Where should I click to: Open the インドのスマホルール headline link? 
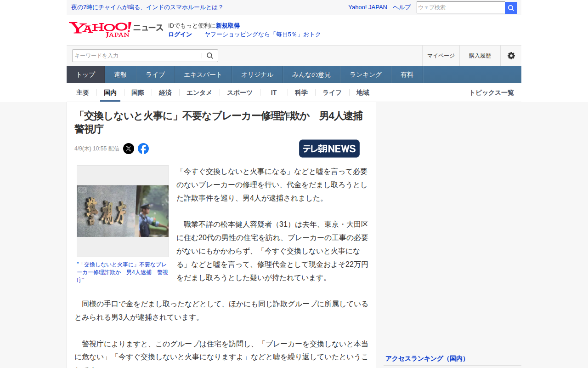(147, 7)
